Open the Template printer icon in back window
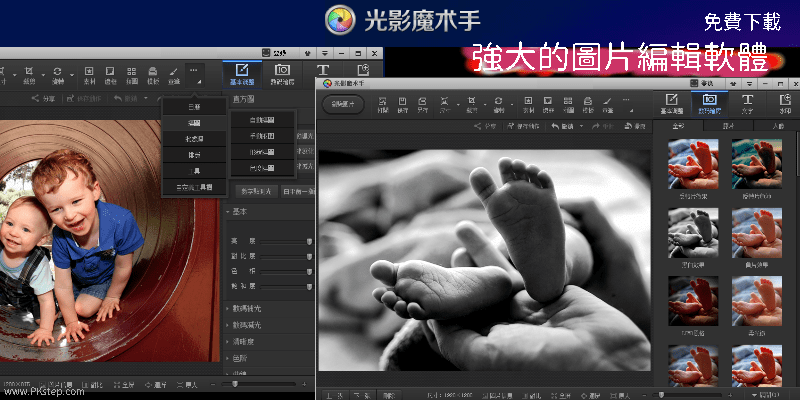Screen dimensions: 800x400 (153, 74)
